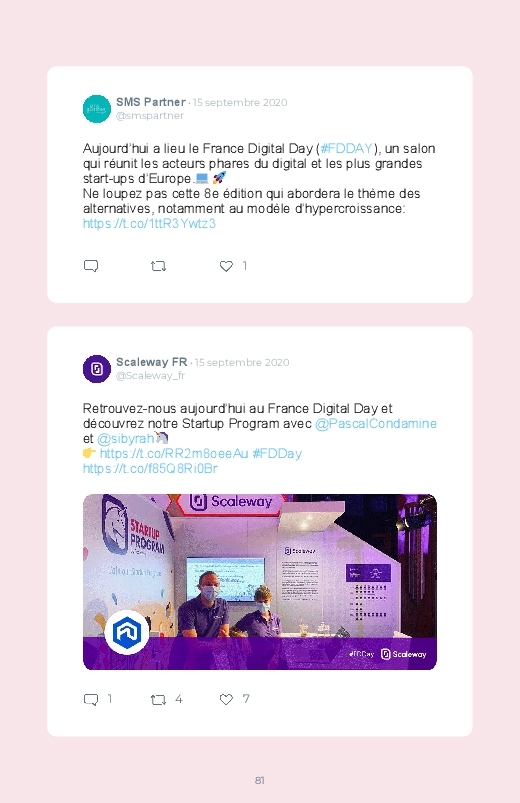Click the Scaleway FR account name
The image size is (520, 803).
click(x=152, y=362)
